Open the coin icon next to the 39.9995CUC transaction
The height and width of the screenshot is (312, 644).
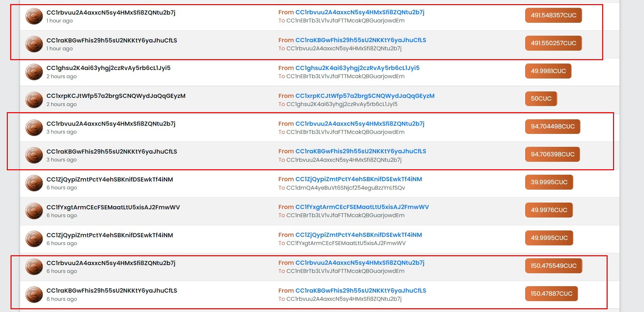[x=34, y=183]
